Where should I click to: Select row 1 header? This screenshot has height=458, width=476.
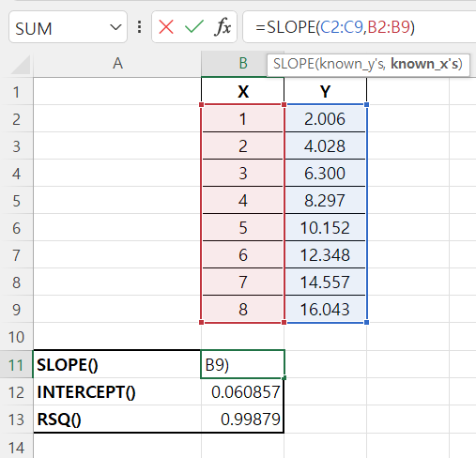pyautogui.click(x=16, y=92)
